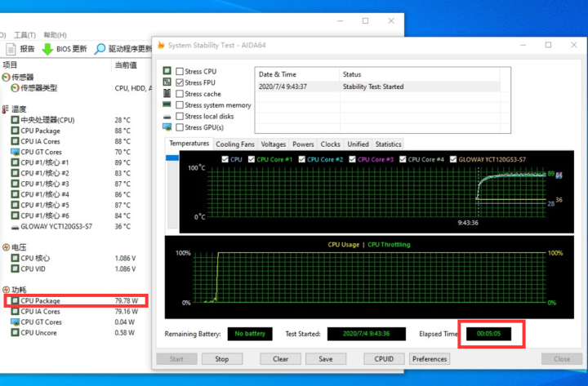Click the icon of CPU Uncore power row
588x386 pixels.
[x=15, y=333]
